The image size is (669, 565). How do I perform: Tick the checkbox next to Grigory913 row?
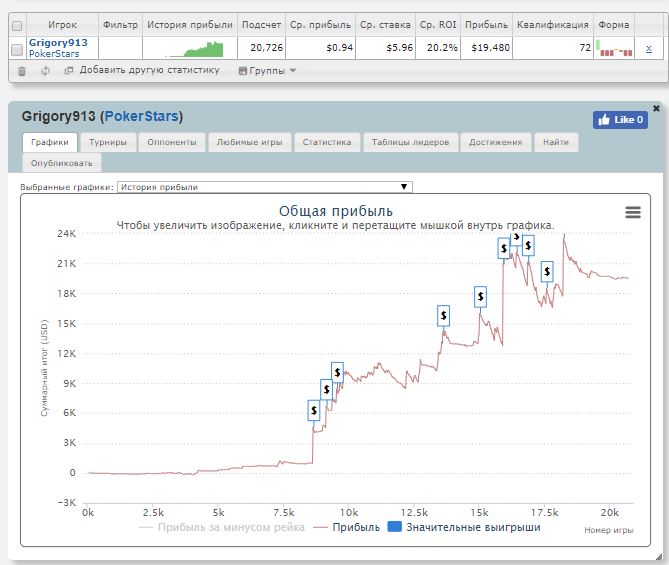point(16,49)
